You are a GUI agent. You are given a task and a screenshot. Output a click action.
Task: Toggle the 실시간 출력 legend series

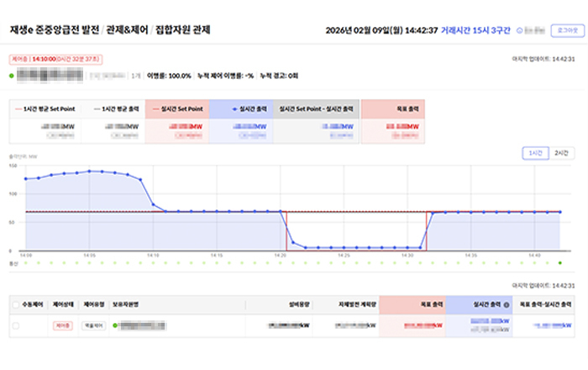[x=239, y=109]
